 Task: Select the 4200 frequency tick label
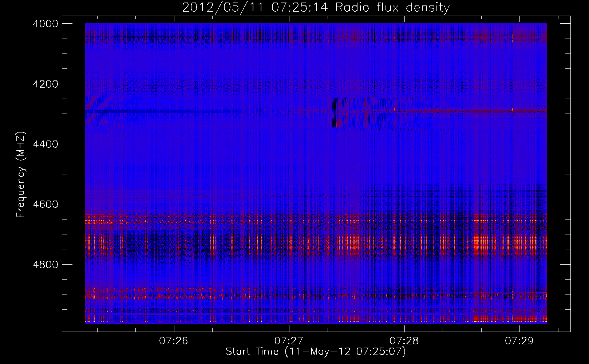(x=46, y=84)
